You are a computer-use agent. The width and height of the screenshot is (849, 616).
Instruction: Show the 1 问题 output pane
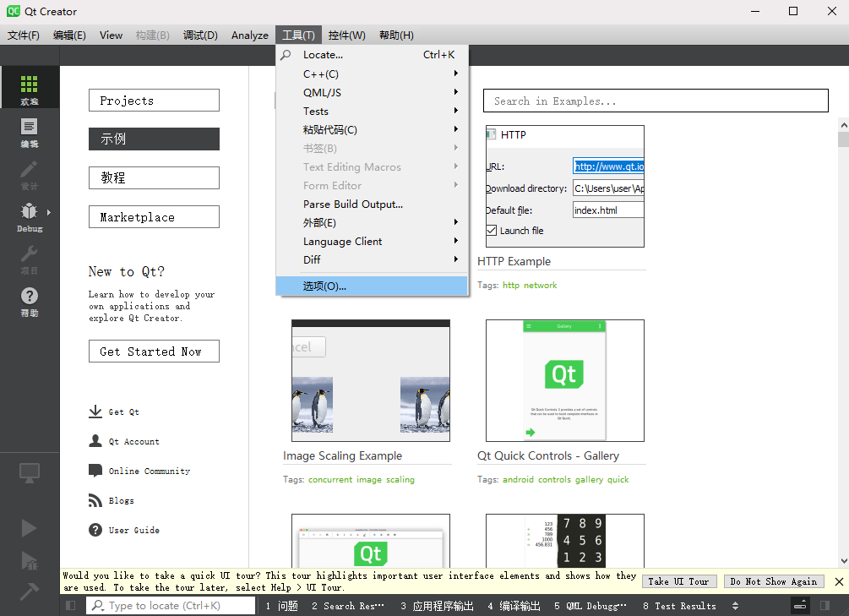(281, 606)
